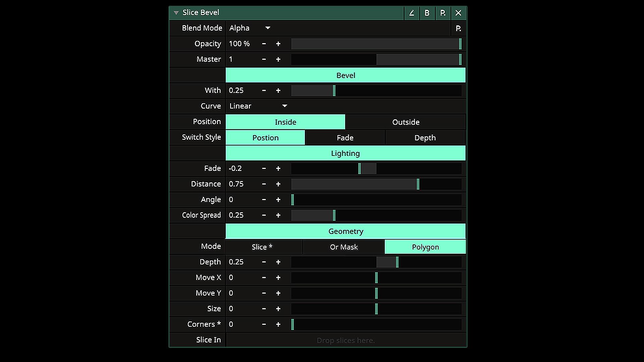644x362 pixels.
Task: Click the With 0.25 value field
Action: [x=236, y=90]
